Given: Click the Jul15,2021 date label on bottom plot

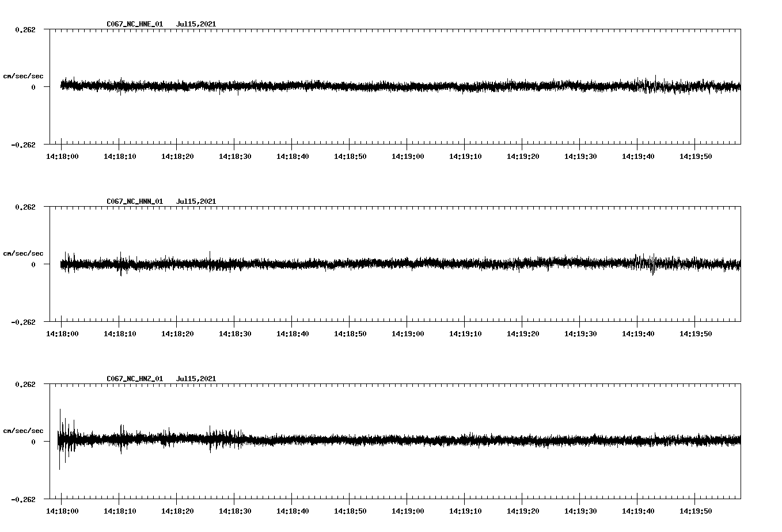Looking at the screenshot, I should point(197,378).
